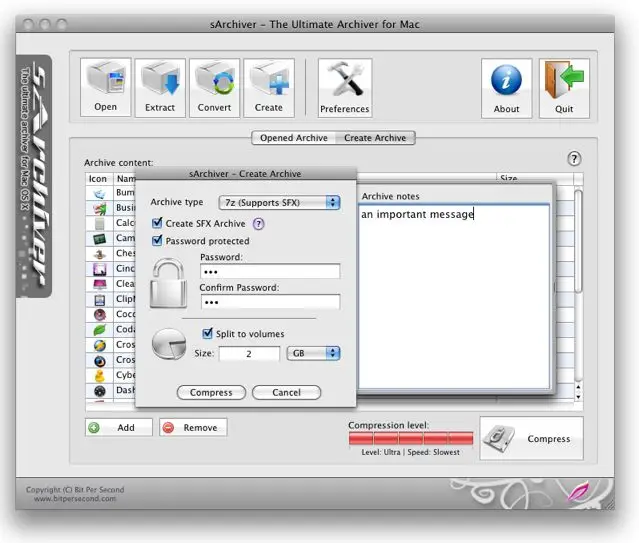
Task: Click the file icon in the Cam row
Action: click(x=99, y=238)
